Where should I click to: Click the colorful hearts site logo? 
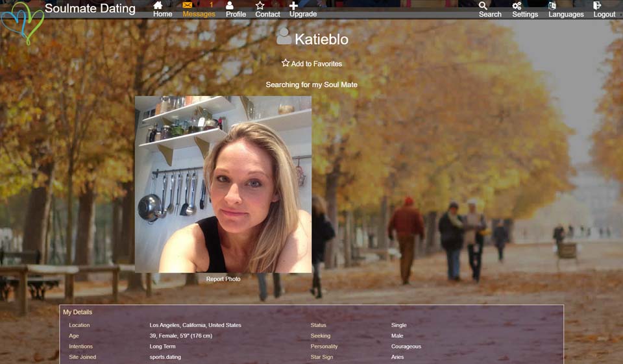tap(22, 23)
